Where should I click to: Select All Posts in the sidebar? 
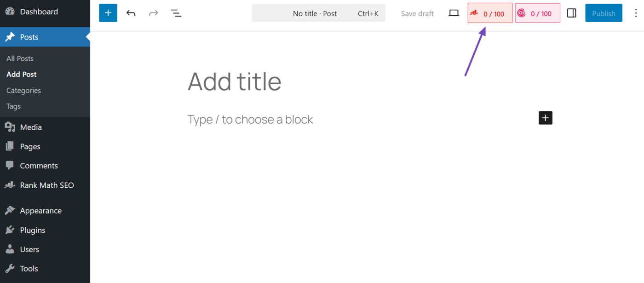[x=20, y=58]
